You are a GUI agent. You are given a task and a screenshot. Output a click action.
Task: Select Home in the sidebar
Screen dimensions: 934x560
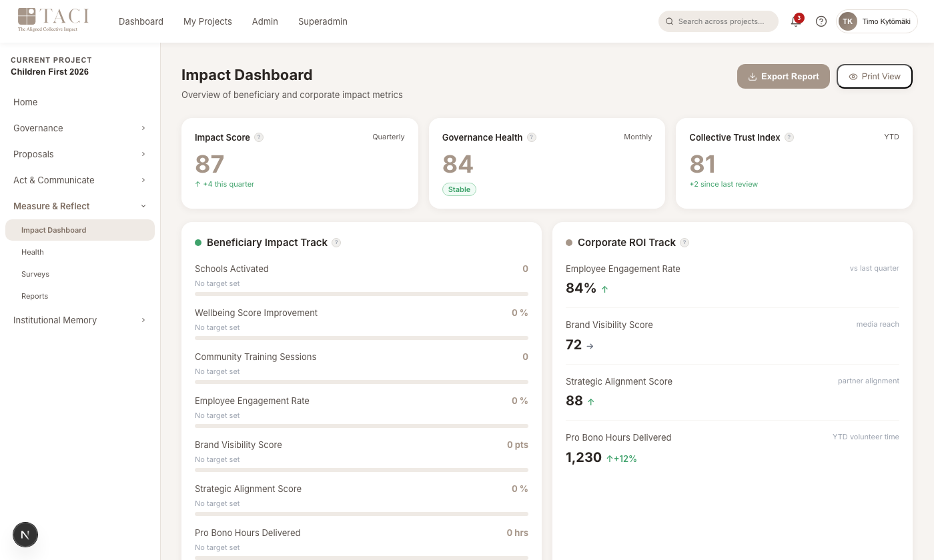(80, 102)
